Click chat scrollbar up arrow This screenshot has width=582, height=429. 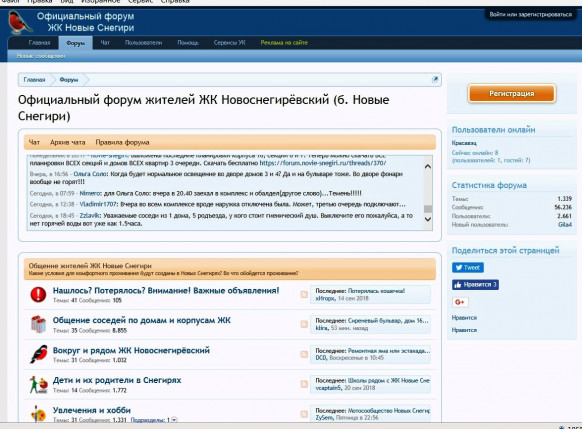(x=428, y=166)
